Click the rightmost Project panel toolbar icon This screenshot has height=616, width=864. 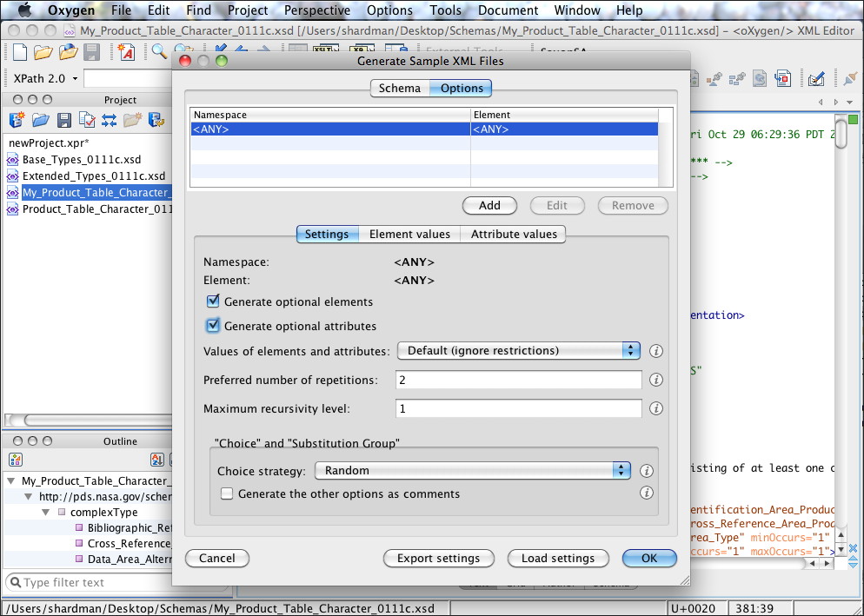coord(156,120)
